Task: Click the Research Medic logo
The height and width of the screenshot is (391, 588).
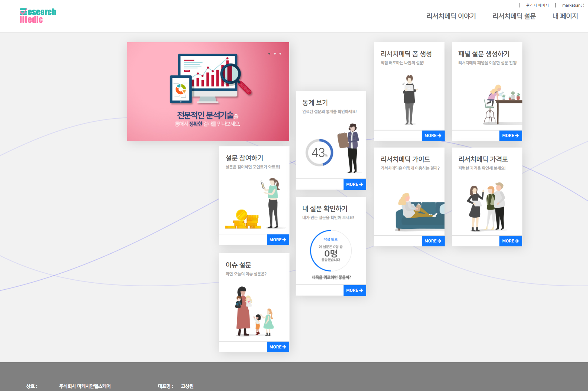Action: coord(38,16)
